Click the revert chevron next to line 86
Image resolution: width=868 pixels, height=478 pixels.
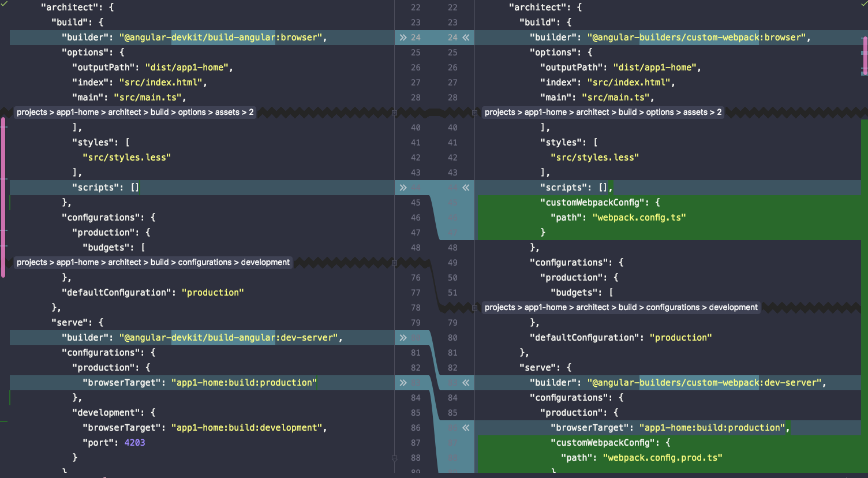[466, 427]
